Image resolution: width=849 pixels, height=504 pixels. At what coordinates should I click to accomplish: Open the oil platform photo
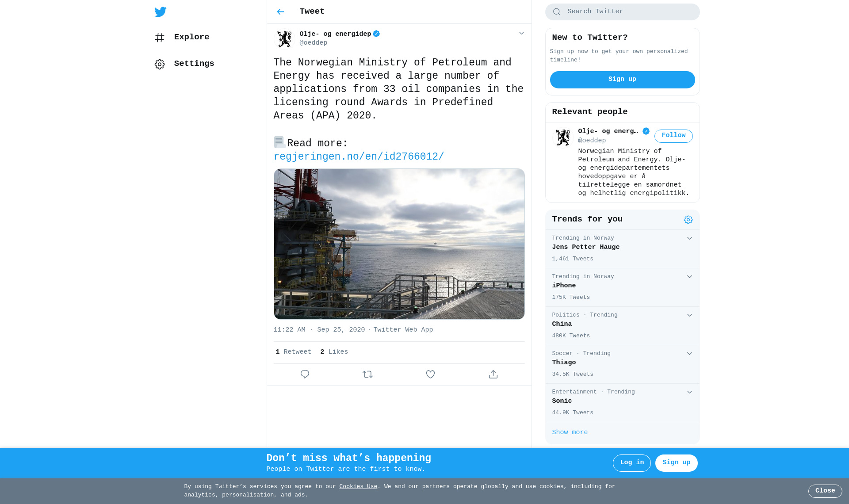[399, 244]
